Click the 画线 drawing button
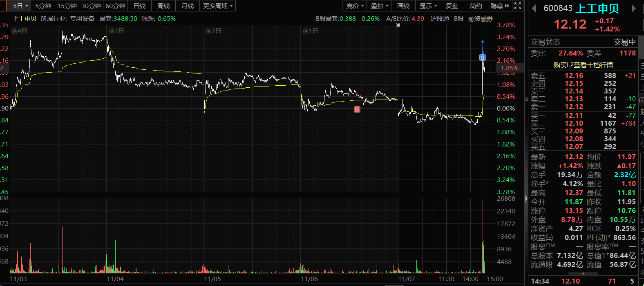 tap(403, 6)
